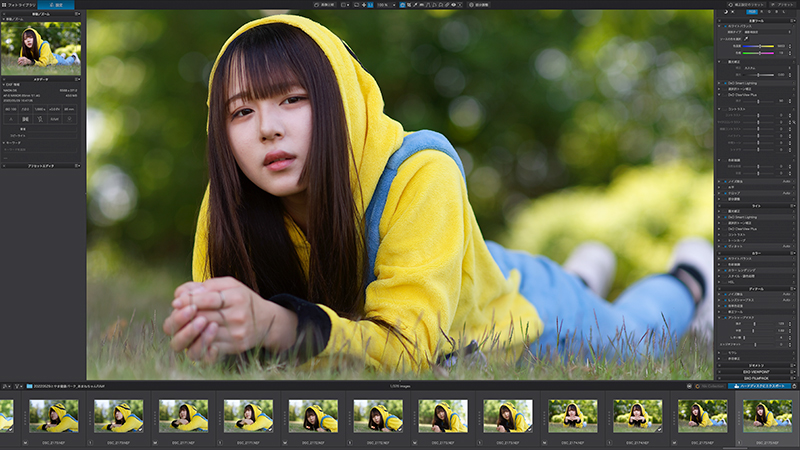Image resolution: width=800 pixels, height=450 pixels.
Task: Click the star favorites icon in right palette
Action: [x=733, y=12]
